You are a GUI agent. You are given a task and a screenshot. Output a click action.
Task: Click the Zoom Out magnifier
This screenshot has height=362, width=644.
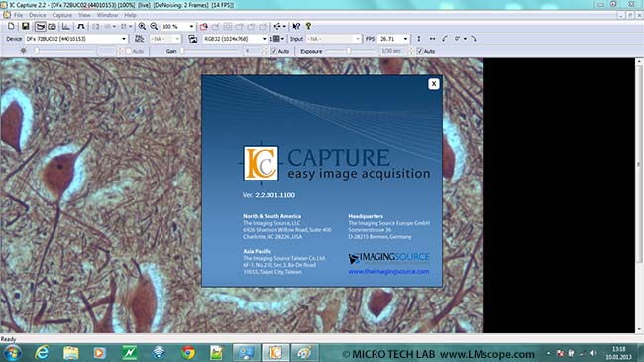pos(154,27)
